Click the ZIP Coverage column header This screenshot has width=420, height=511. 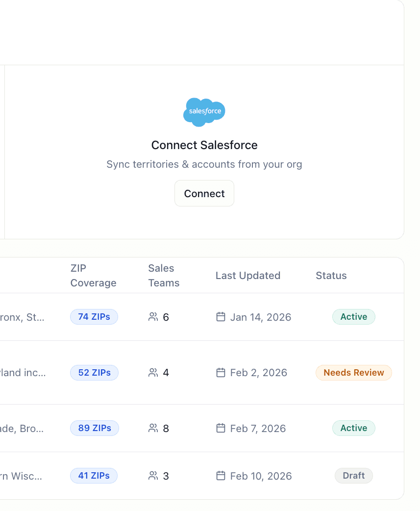(x=93, y=276)
